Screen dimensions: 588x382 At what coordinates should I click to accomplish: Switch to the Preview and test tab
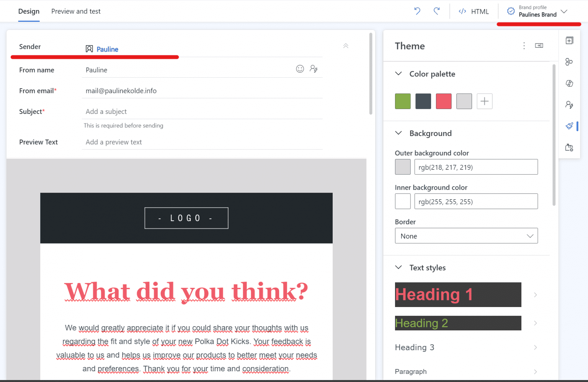pyautogui.click(x=75, y=11)
